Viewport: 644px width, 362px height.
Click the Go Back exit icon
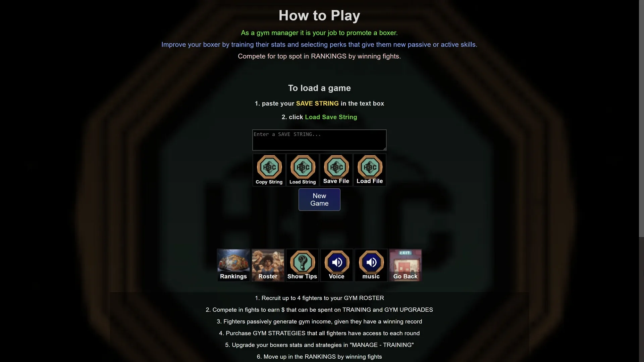[405, 265]
